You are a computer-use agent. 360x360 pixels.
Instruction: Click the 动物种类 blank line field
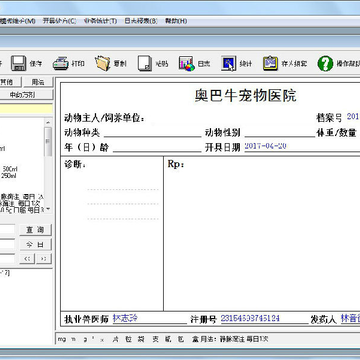(153, 133)
